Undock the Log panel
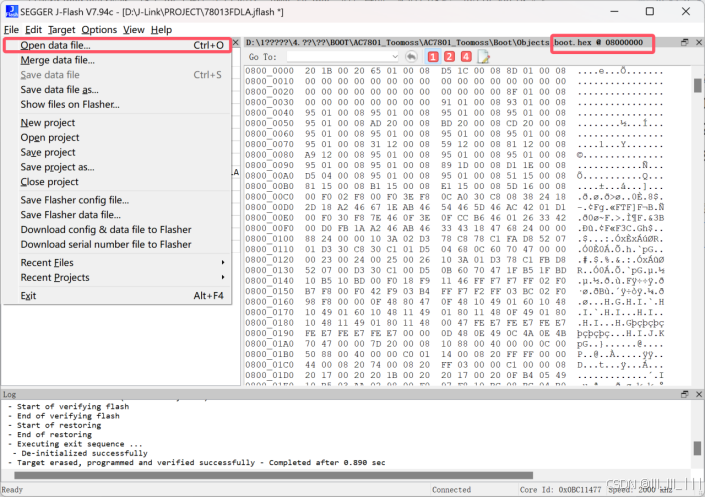 coord(684,394)
